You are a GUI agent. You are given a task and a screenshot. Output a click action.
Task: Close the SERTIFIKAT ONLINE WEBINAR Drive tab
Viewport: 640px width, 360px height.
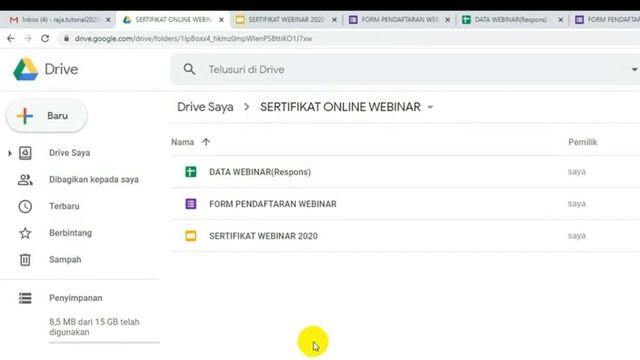coord(221,20)
